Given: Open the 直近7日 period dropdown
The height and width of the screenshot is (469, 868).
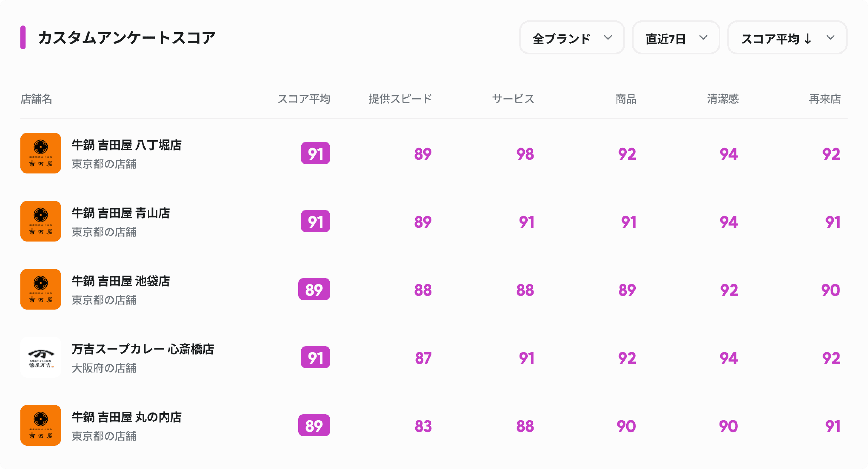Looking at the screenshot, I should coord(676,38).
